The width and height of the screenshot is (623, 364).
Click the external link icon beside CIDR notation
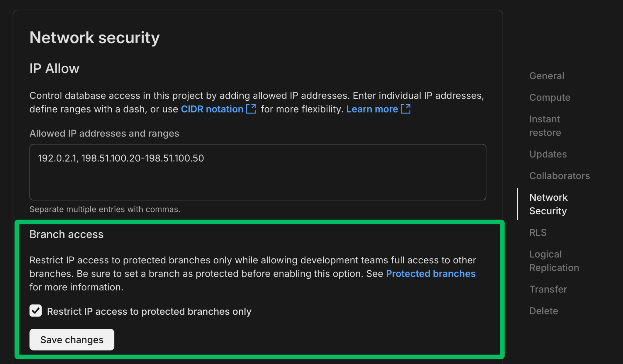pyautogui.click(x=251, y=109)
